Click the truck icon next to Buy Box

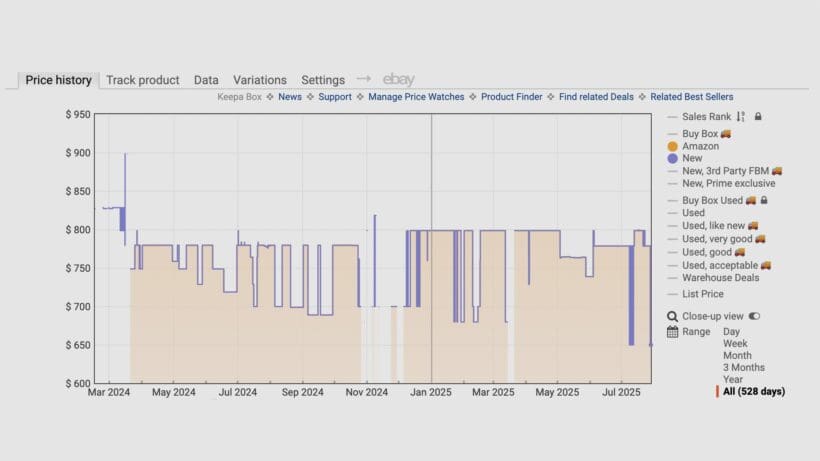[x=725, y=133]
